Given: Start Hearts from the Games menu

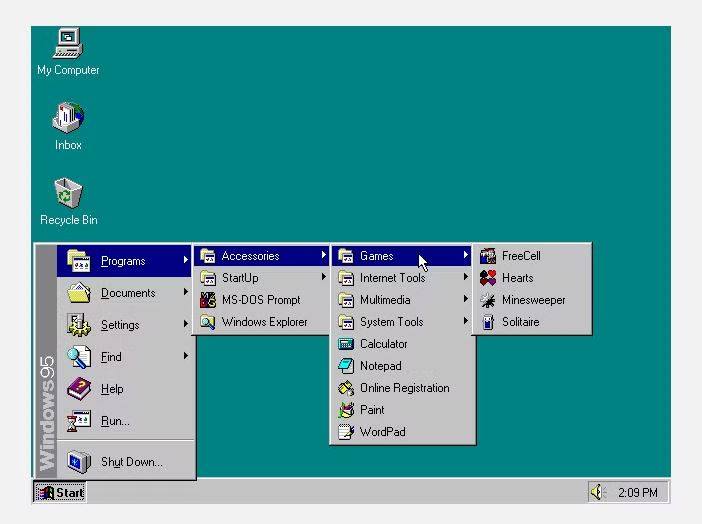Looking at the screenshot, I should click(532, 278).
